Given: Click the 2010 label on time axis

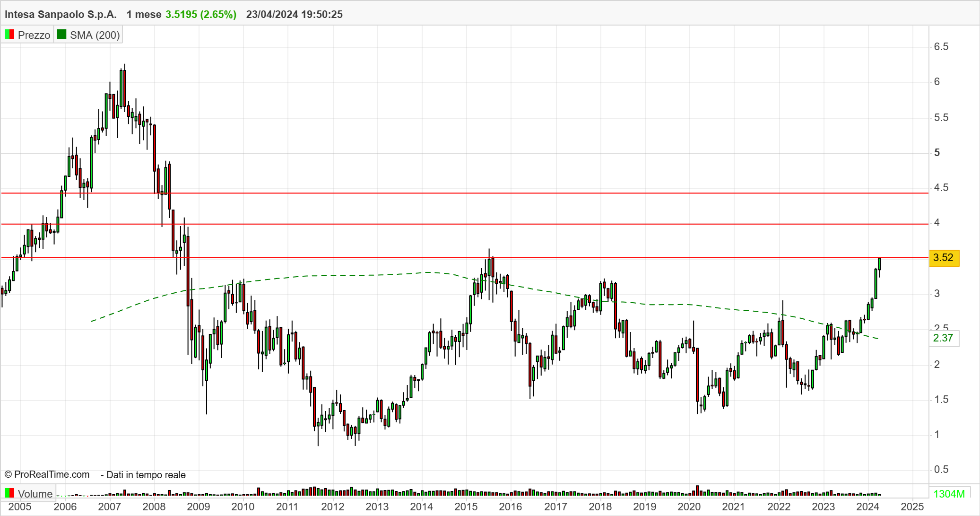Looking at the screenshot, I should [243, 507].
